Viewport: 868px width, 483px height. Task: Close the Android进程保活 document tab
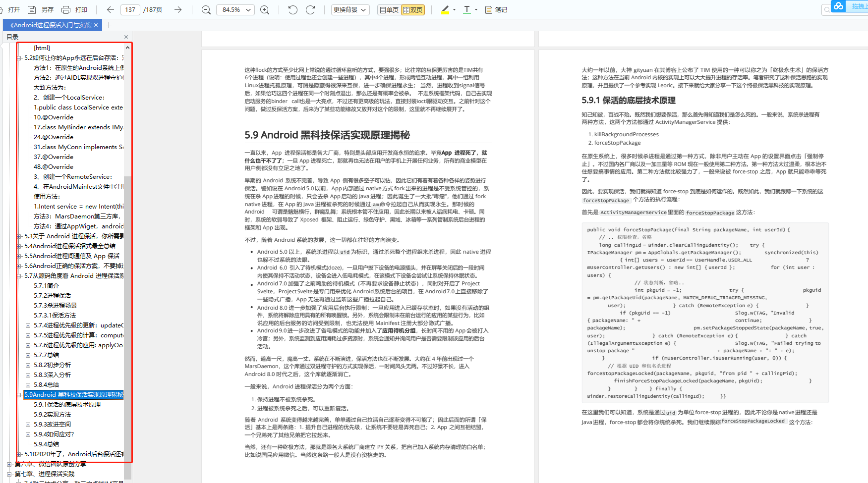pos(96,25)
